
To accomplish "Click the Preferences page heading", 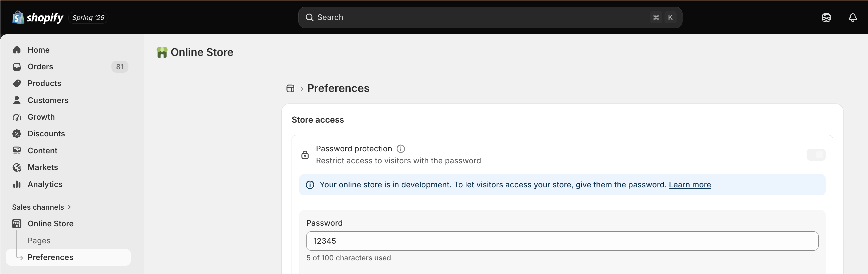I will pos(338,88).
